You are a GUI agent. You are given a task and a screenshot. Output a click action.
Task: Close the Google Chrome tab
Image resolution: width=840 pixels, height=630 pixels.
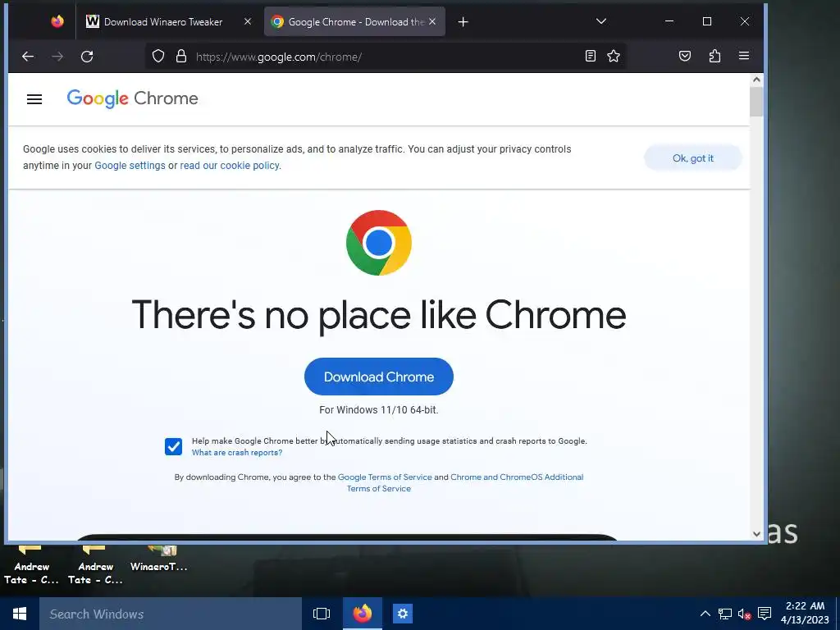pyautogui.click(x=432, y=21)
